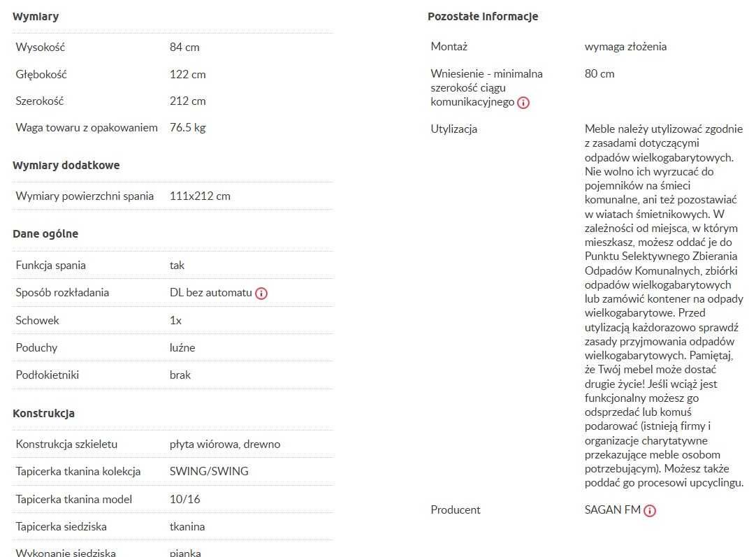Select the Utylizacja row label
Screen dimensions: 756x557
[453, 129]
